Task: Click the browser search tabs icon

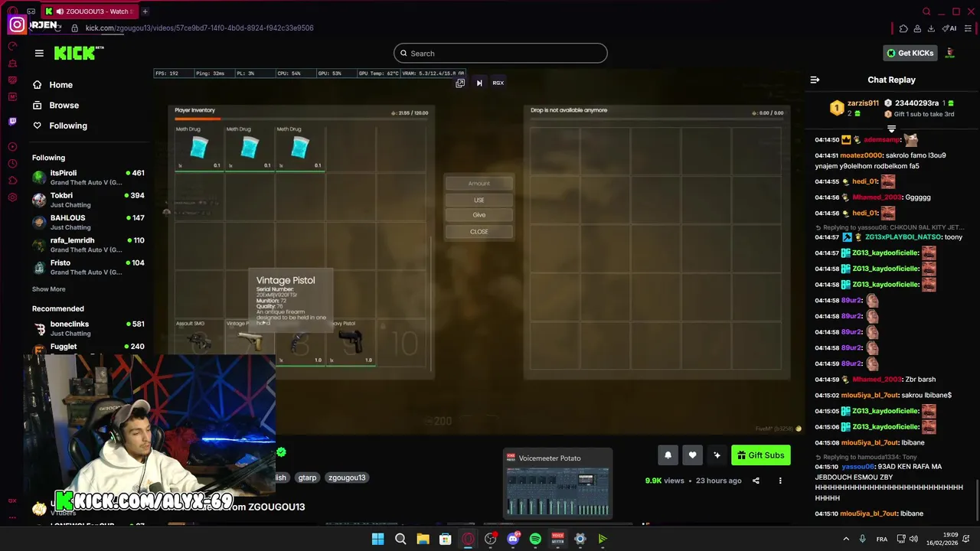Action: click(x=926, y=11)
